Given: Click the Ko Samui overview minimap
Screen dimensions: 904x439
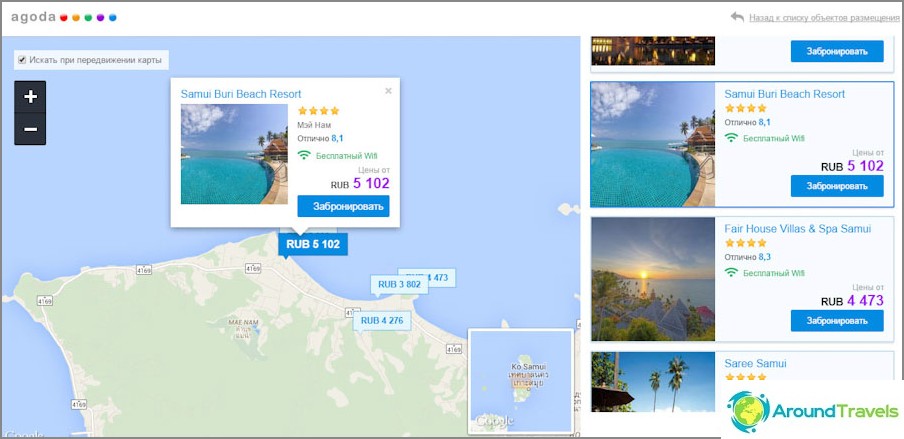Looking at the screenshot, I should click(x=521, y=381).
